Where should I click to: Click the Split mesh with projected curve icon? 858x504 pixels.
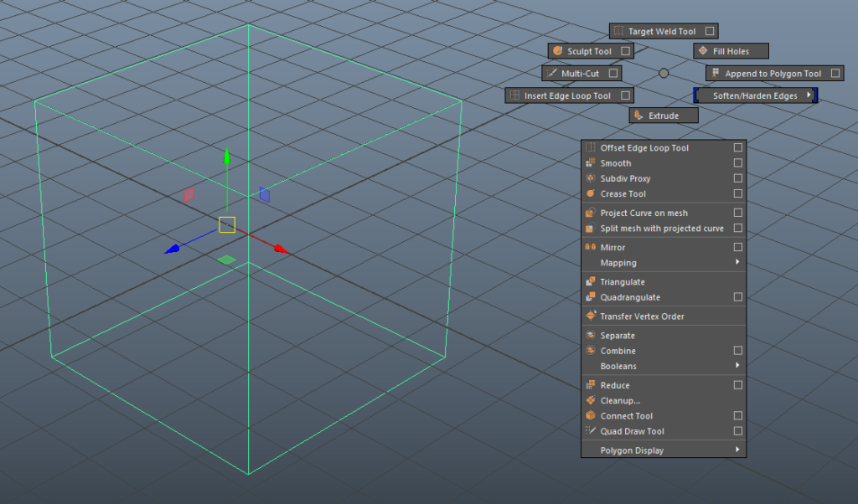591,228
